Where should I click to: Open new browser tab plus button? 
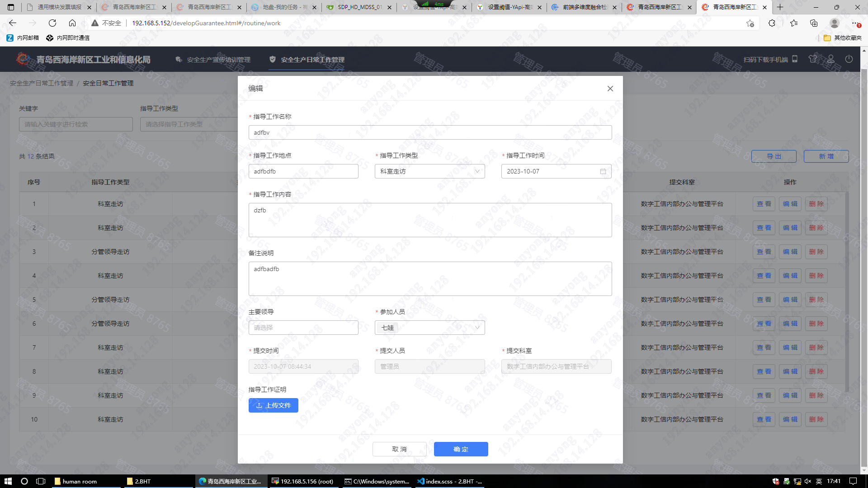(x=780, y=7)
